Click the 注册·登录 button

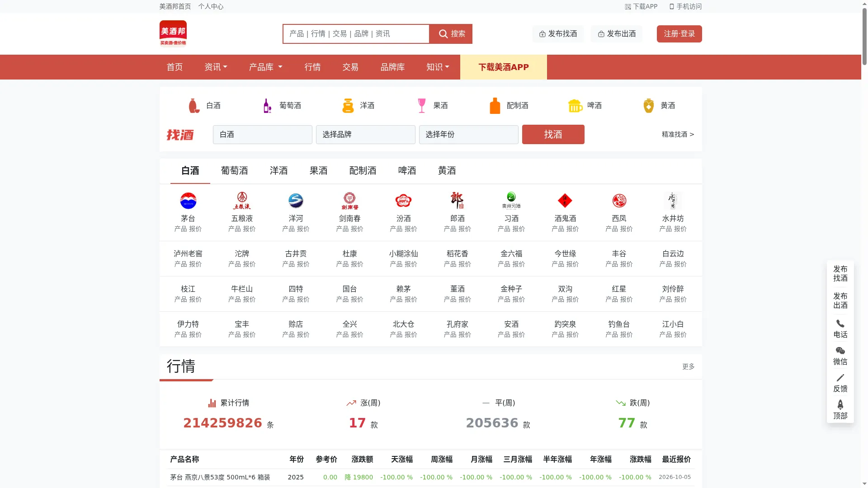click(679, 34)
